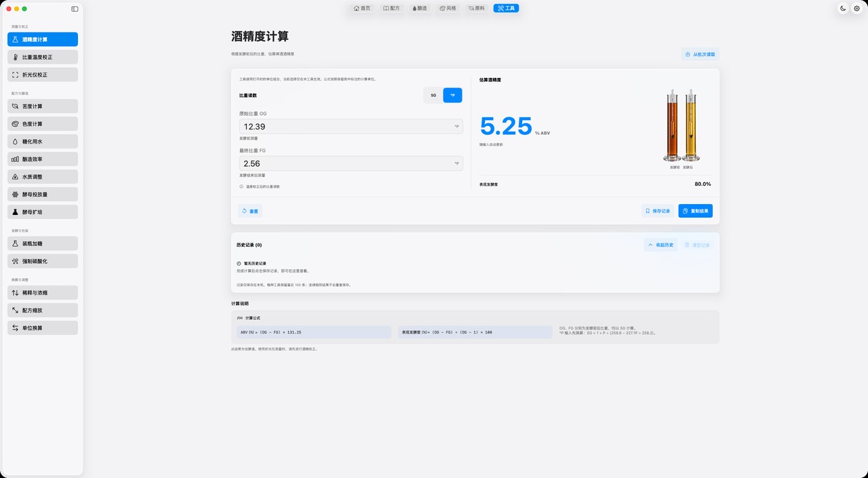
Task: Copy the result with 复制结果
Action: [x=696, y=211]
